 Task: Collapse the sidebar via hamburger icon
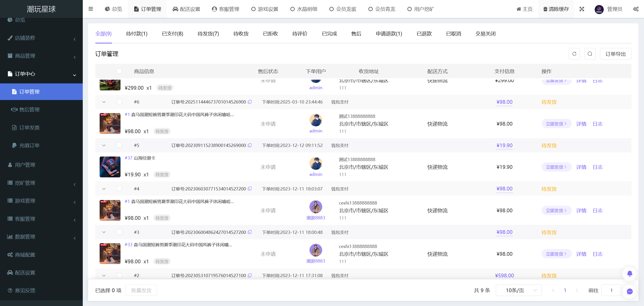click(x=91, y=9)
